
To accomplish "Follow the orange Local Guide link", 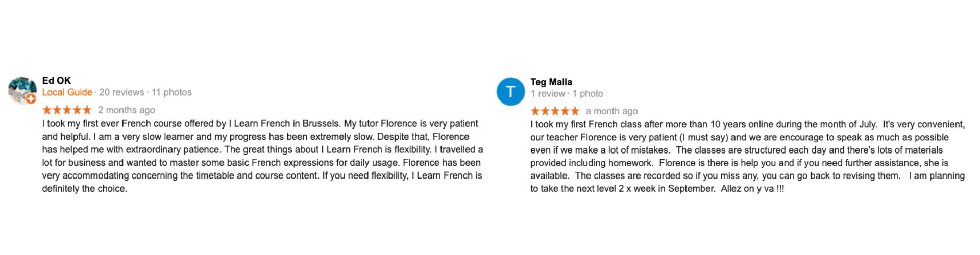I will (x=67, y=92).
